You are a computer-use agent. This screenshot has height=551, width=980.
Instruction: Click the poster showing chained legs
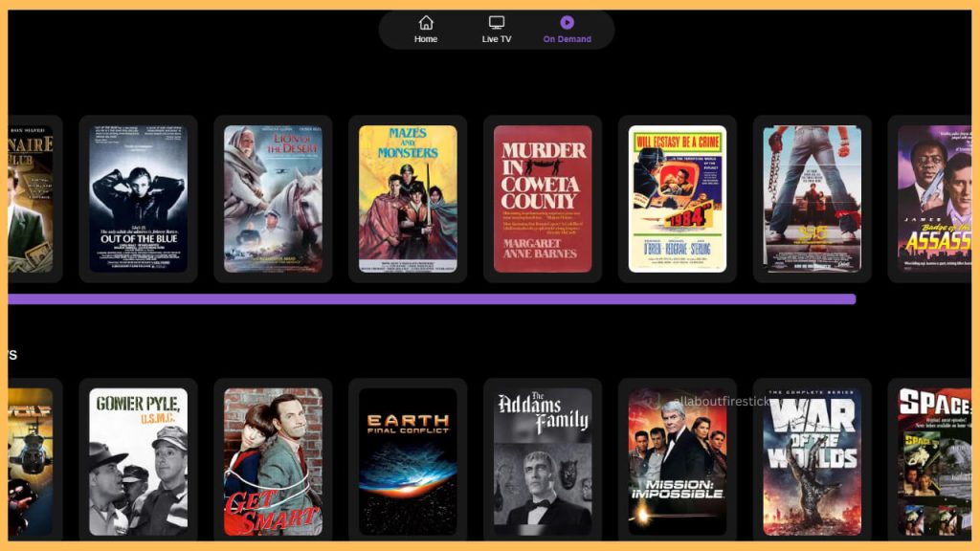(x=812, y=197)
